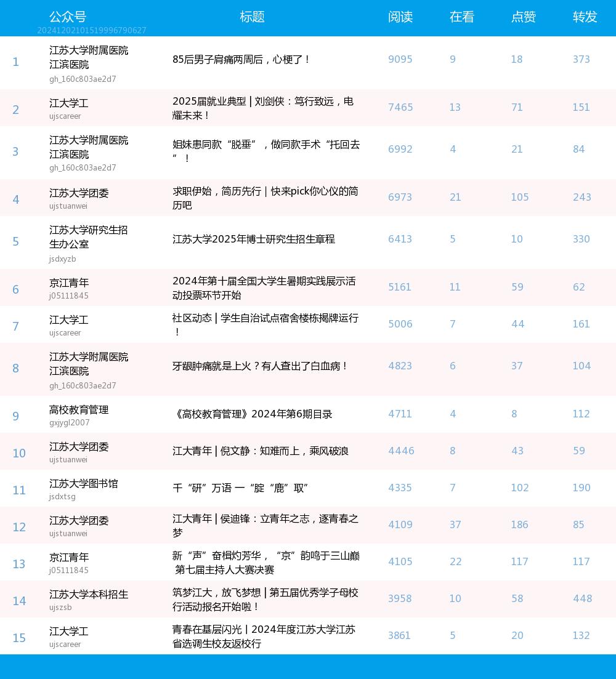Open the 千"研"万语 library article
The height and width of the screenshot is (679, 616).
coord(240,488)
